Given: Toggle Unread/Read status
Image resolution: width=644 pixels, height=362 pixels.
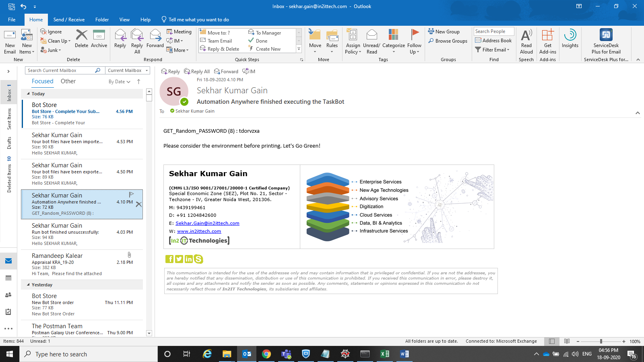Looking at the screenshot, I should [x=372, y=41].
